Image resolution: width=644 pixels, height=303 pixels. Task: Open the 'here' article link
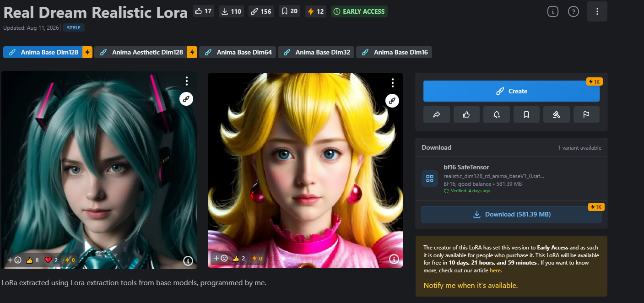pyautogui.click(x=495, y=271)
